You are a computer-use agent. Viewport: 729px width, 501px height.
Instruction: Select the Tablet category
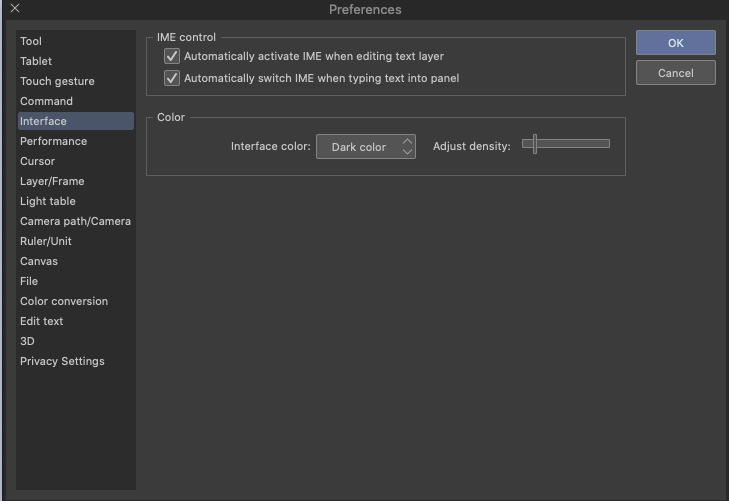click(x=76, y=61)
